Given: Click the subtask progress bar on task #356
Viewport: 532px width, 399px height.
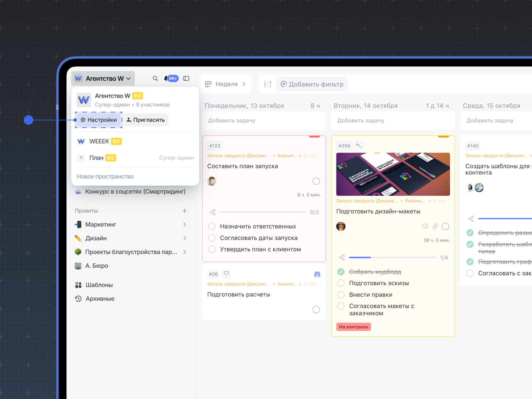Looking at the screenshot, I should 392,258.
